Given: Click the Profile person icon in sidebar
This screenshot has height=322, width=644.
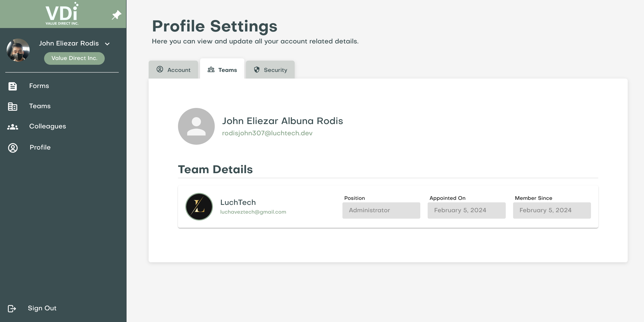Looking at the screenshot, I should [13, 148].
